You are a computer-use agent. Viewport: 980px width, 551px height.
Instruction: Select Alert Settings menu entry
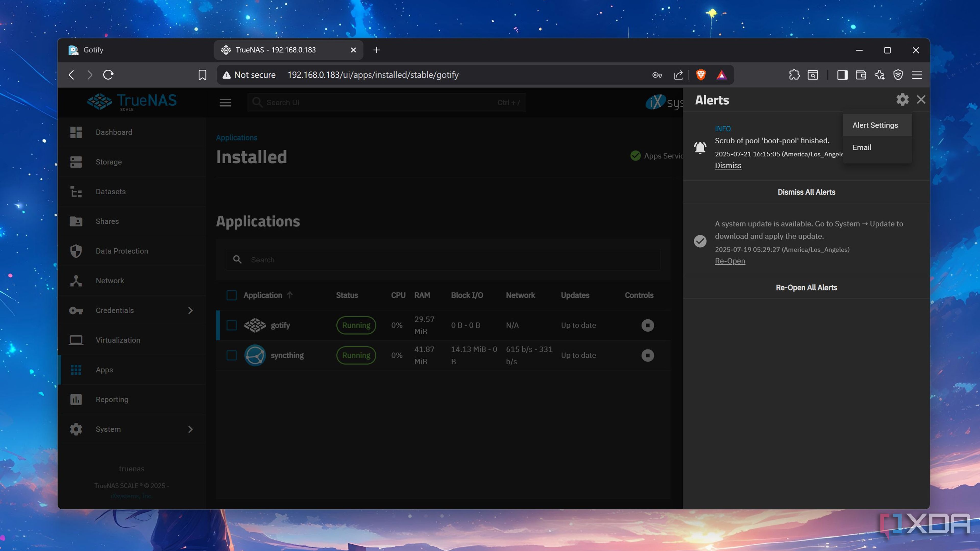coord(877,125)
